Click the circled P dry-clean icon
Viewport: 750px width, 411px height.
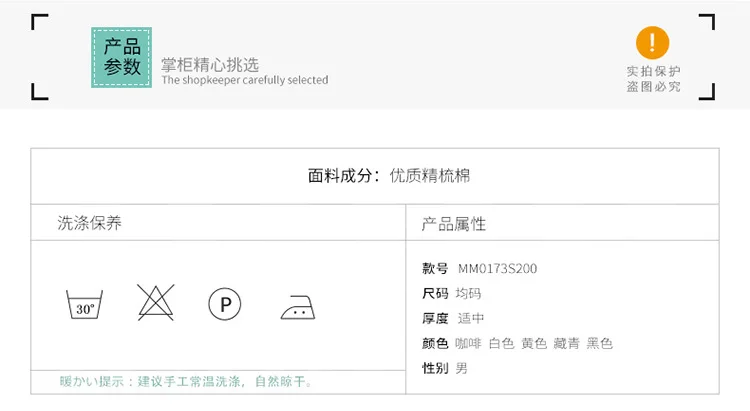[225, 304]
